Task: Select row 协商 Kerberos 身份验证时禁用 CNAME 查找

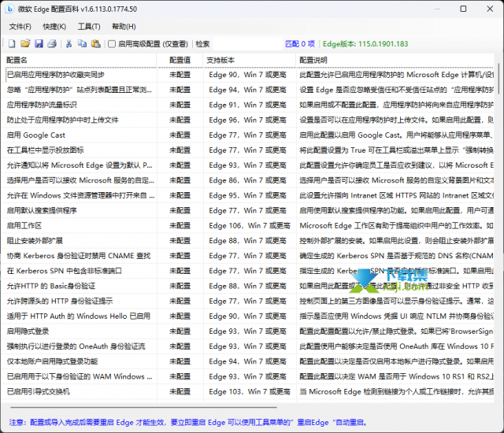Action: 247,256
